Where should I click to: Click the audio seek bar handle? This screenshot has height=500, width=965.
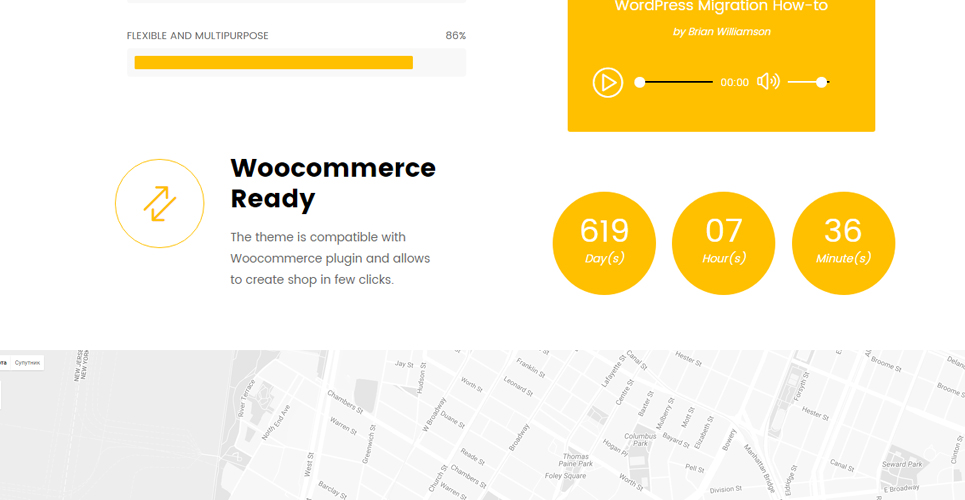pos(639,82)
